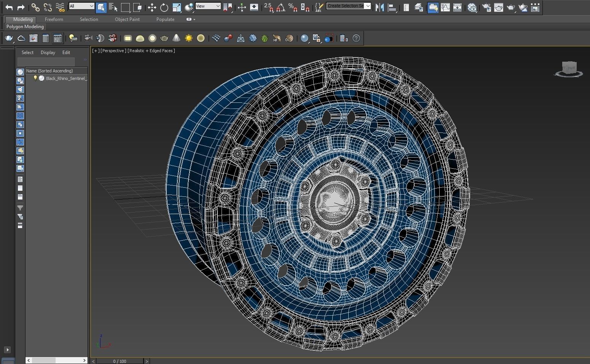Open the Edit menu in Scene Explorer
This screenshot has width=590, height=364.
(x=66, y=53)
